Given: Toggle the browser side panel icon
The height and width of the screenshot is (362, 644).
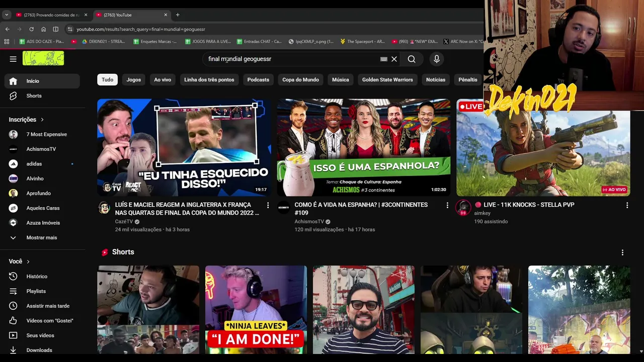Looking at the screenshot, I should click(55, 29).
